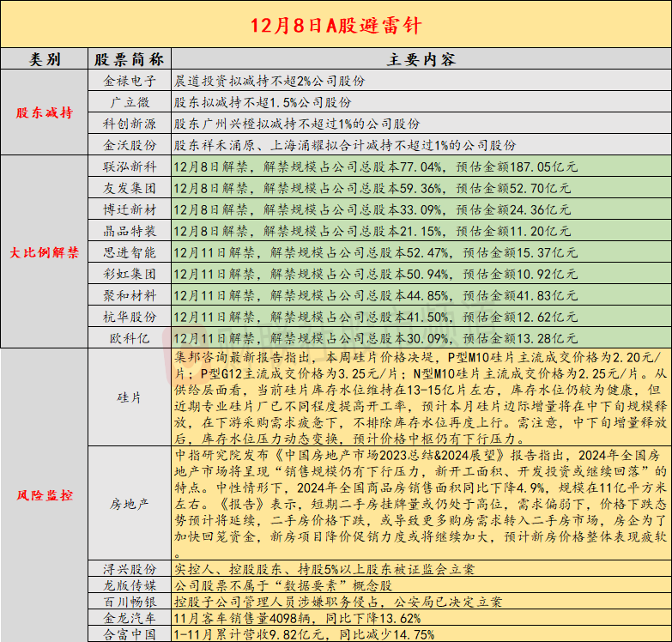The image size is (672, 642).
Task: Select stock name '晶品特装'
Action: click(x=130, y=231)
